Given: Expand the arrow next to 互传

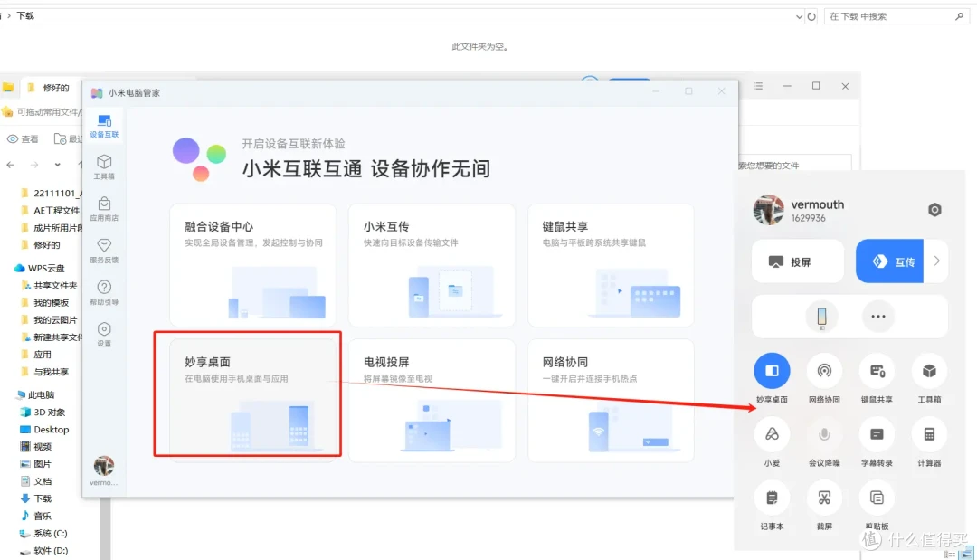Looking at the screenshot, I should (x=936, y=261).
